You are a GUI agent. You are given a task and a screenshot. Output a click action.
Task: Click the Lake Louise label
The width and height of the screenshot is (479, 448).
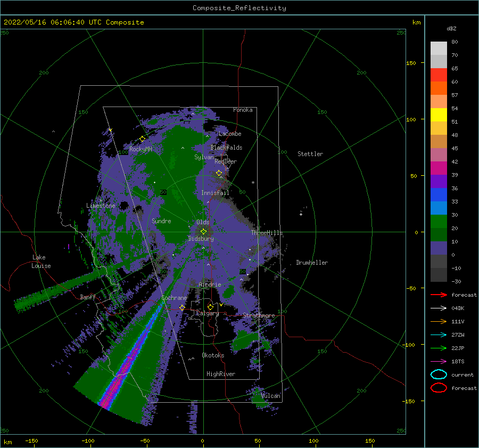[x=41, y=262]
